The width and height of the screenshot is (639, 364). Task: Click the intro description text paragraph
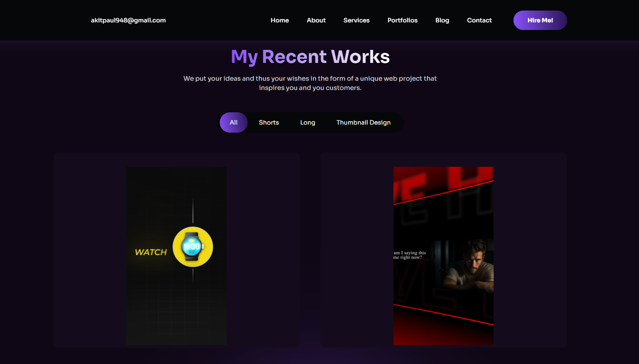[310, 83]
